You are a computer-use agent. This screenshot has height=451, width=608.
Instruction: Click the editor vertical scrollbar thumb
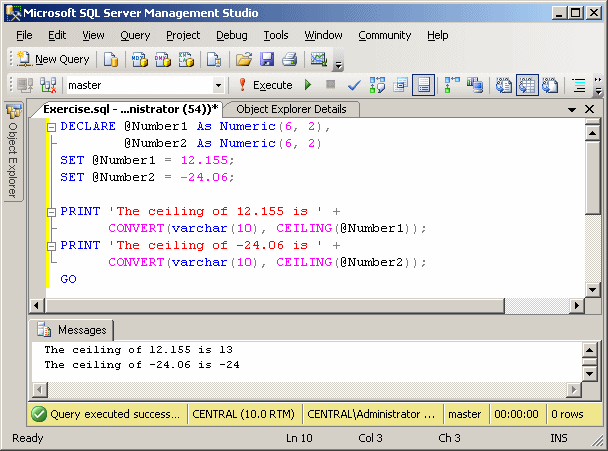592,178
